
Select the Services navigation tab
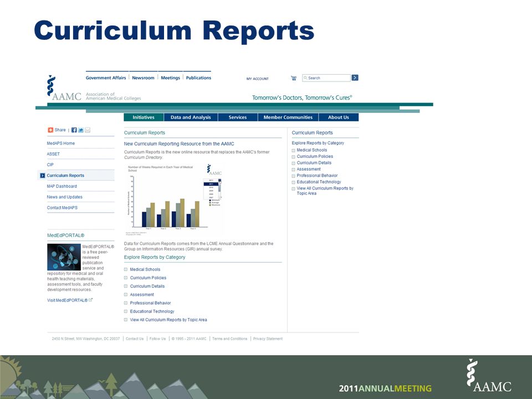click(238, 117)
